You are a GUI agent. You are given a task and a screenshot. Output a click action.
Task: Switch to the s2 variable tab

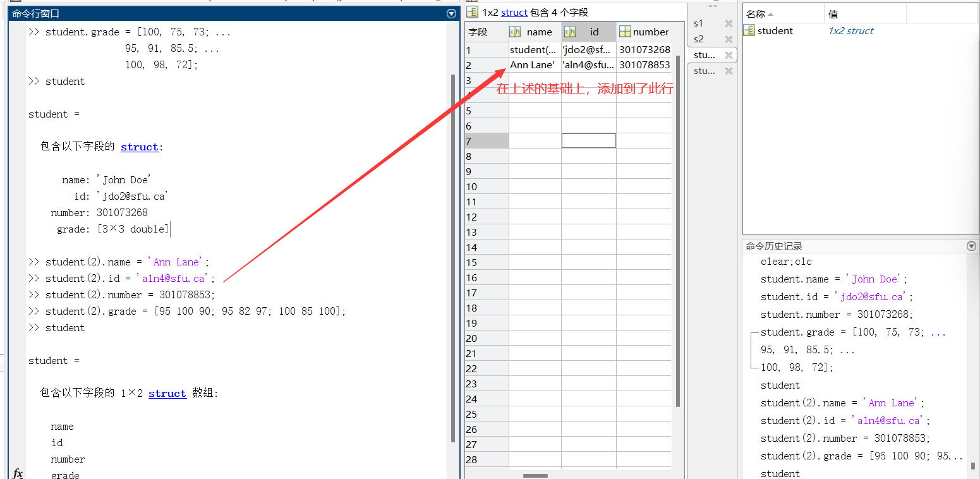699,39
